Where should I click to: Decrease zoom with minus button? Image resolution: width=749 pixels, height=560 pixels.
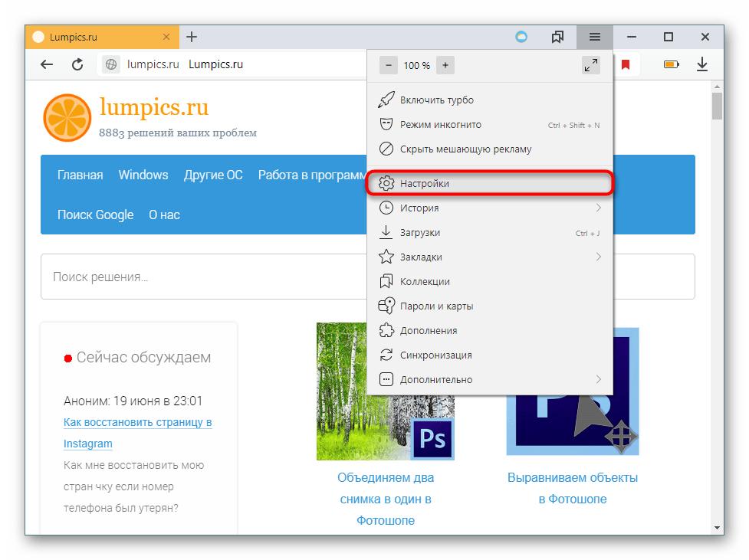coord(389,65)
